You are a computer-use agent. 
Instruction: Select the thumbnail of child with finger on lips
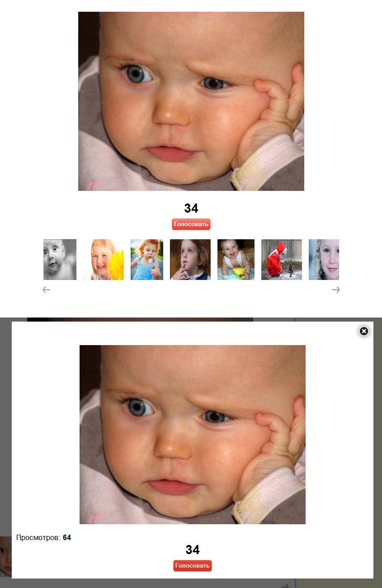coord(190,260)
